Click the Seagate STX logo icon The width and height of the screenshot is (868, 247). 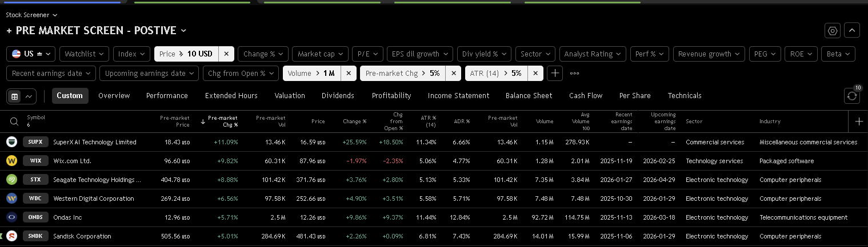(x=11, y=180)
